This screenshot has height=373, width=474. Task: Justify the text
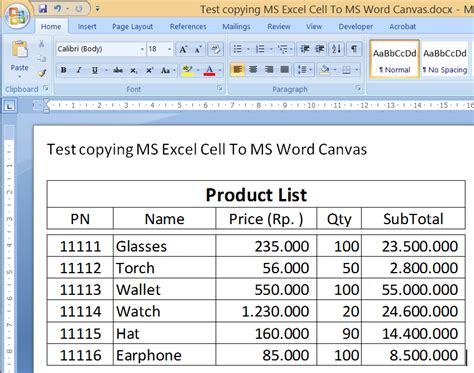284,70
